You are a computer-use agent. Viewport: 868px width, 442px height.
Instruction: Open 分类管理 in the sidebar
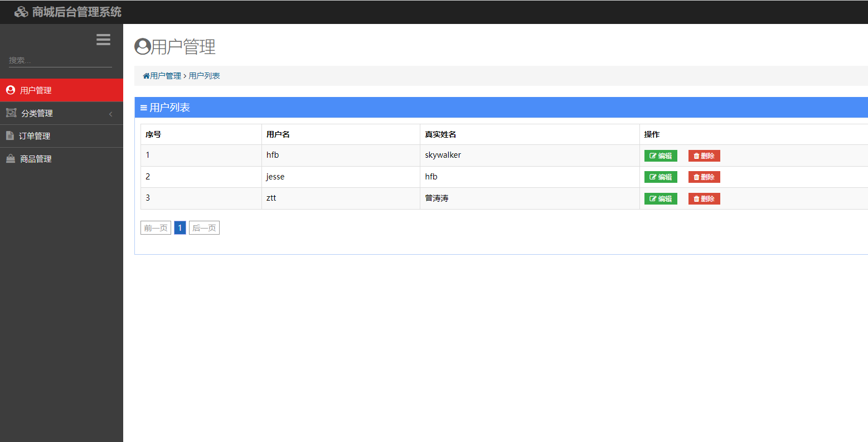coord(61,113)
